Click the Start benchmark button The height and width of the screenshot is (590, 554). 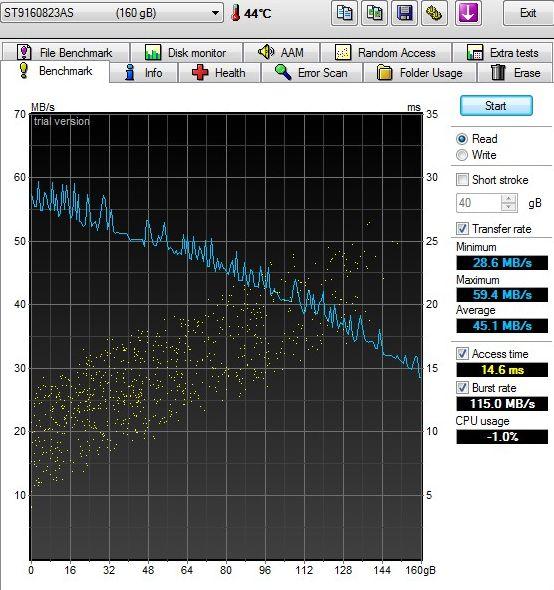496,106
